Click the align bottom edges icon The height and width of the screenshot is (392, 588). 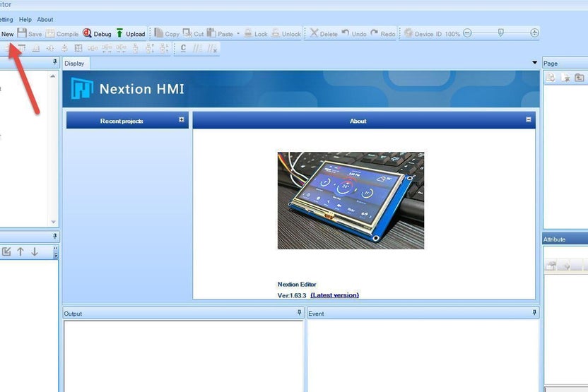(36, 48)
